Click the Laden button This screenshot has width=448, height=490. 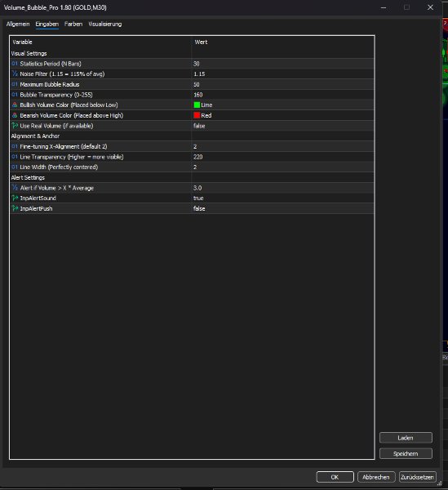[406, 438]
